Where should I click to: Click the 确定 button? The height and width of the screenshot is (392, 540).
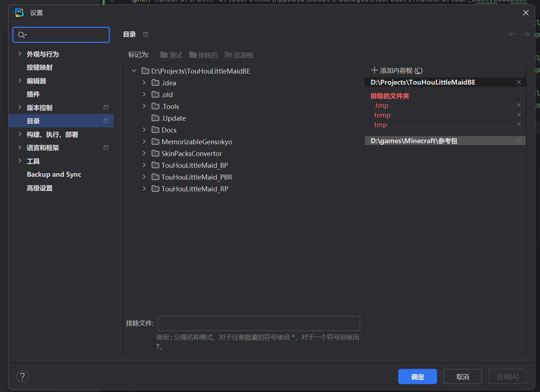(417, 377)
